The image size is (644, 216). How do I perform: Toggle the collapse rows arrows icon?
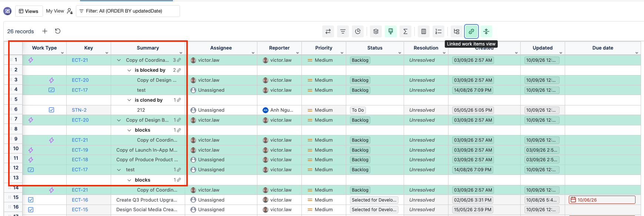[x=486, y=31]
